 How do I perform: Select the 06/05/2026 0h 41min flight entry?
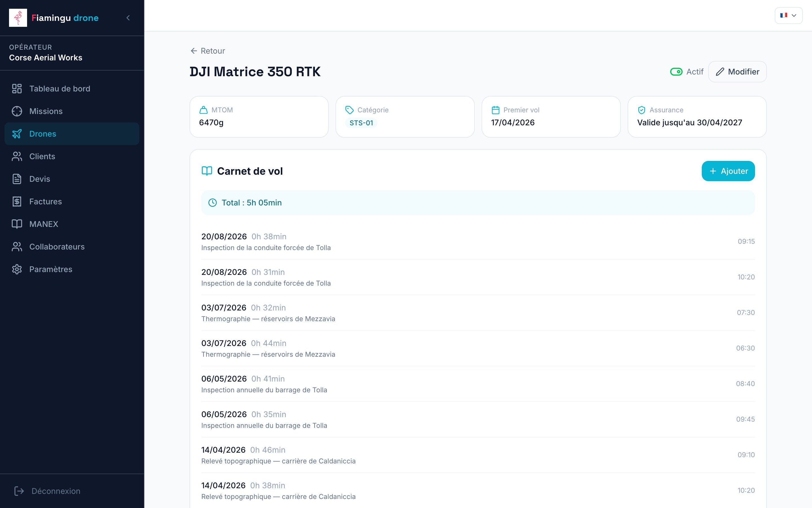pyautogui.click(x=478, y=384)
